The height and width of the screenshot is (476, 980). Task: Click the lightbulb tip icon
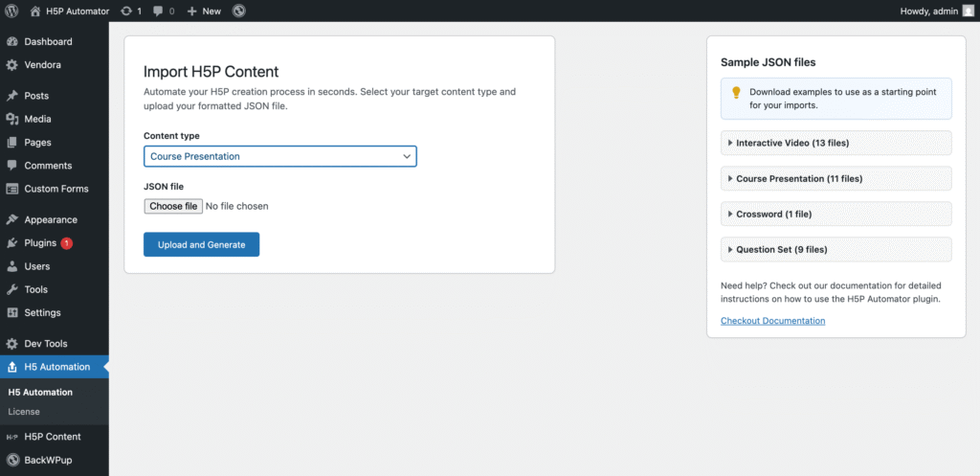tap(736, 92)
